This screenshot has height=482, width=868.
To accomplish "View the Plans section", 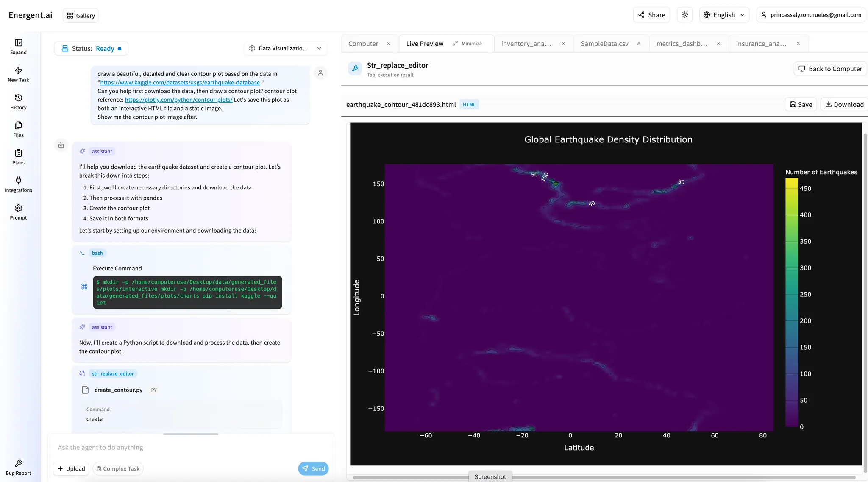I will [x=18, y=156].
